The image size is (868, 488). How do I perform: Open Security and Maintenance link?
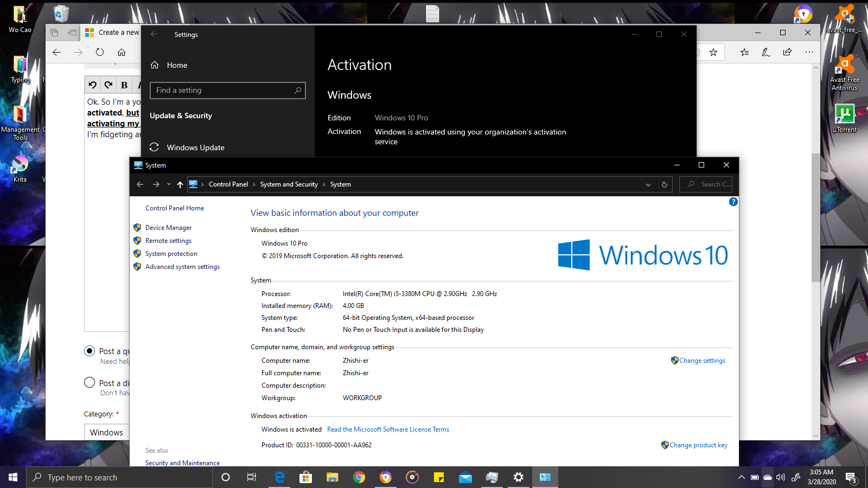tap(182, 463)
